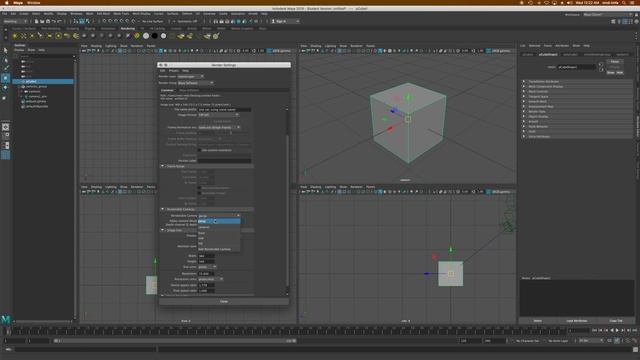
Task: Toggle the Skip existing frames checkbox
Action: (x=200, y=188)
